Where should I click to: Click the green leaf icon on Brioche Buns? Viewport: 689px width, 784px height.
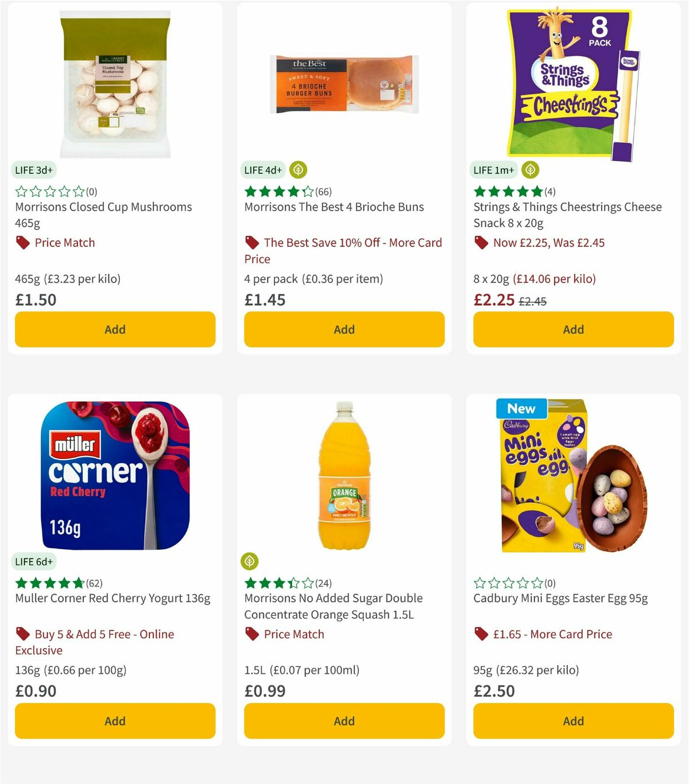click(x=298, y=170)
